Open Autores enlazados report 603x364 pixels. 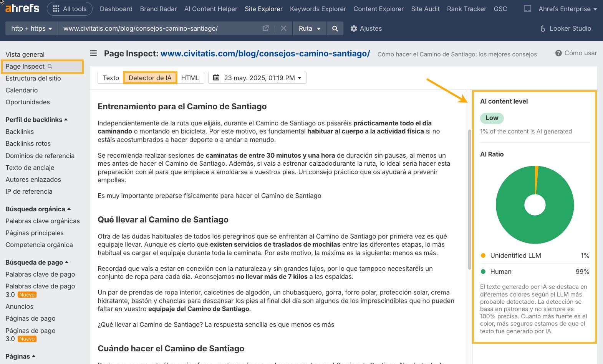point(33,180)
